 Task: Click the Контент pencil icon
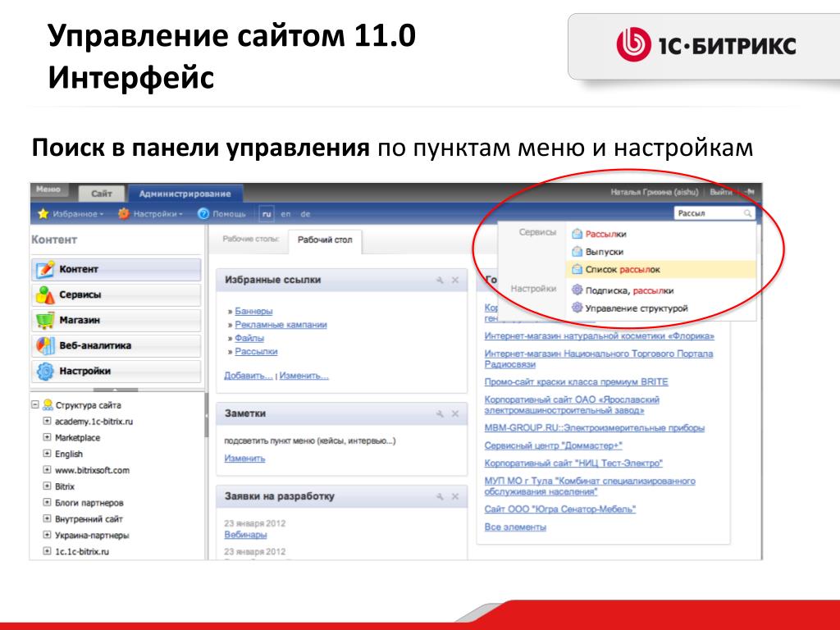point(45,269)
